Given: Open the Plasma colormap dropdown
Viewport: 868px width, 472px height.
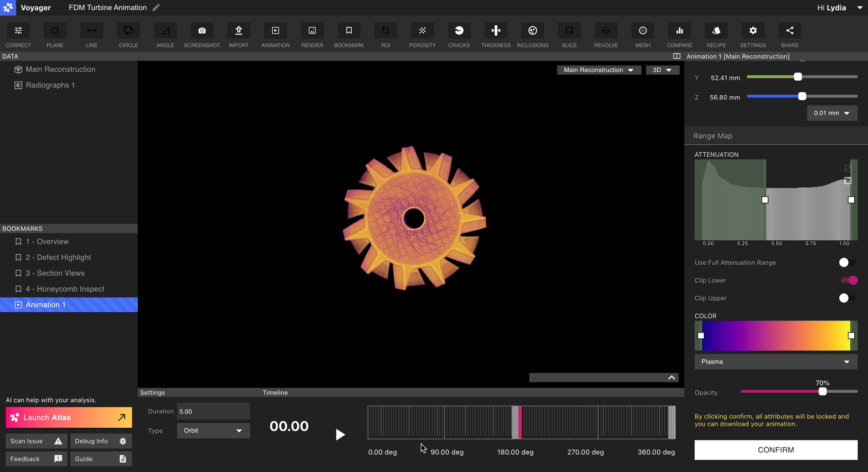Looking at the screenshot, I should [x=776, y=362].
